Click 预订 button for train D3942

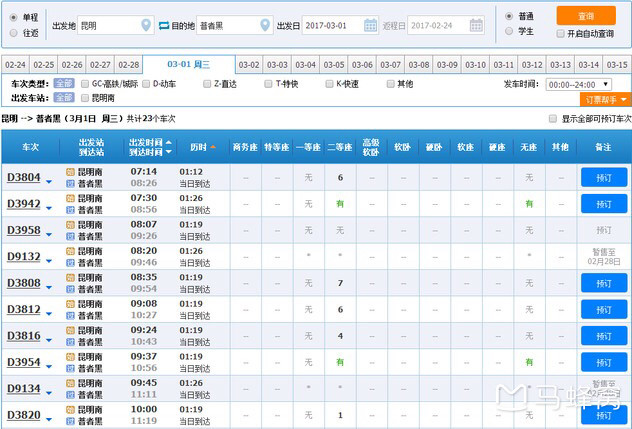pyautogui.click(x=604, y=204)
